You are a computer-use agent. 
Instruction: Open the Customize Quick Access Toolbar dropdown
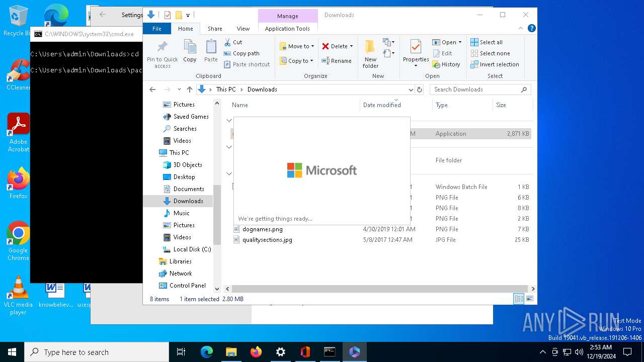point(188,16)
